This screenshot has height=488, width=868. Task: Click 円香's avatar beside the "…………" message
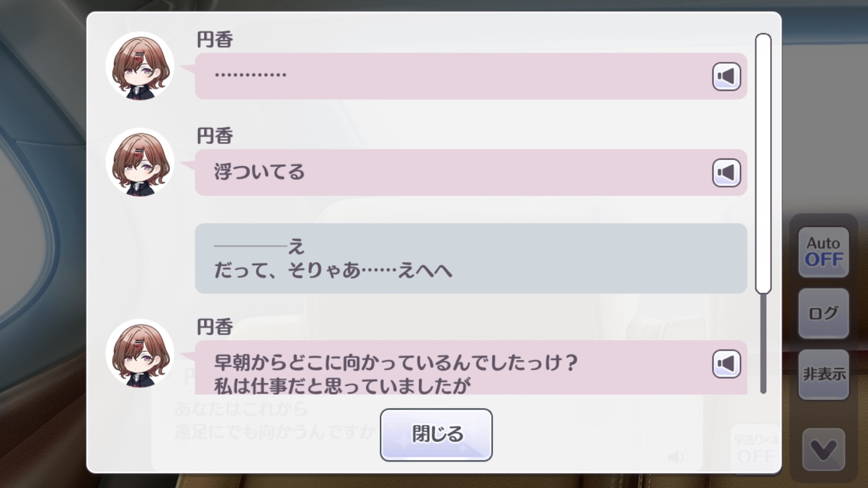(x=140, y=66)
